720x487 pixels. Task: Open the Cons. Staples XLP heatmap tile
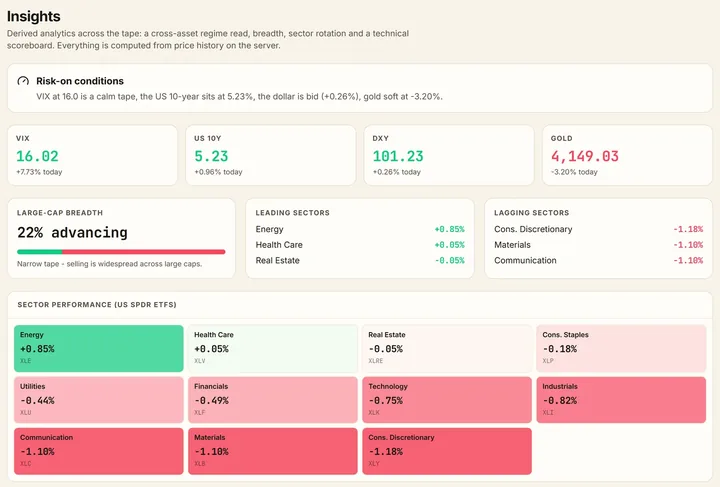pyautogui.click(x=621, y=348)
